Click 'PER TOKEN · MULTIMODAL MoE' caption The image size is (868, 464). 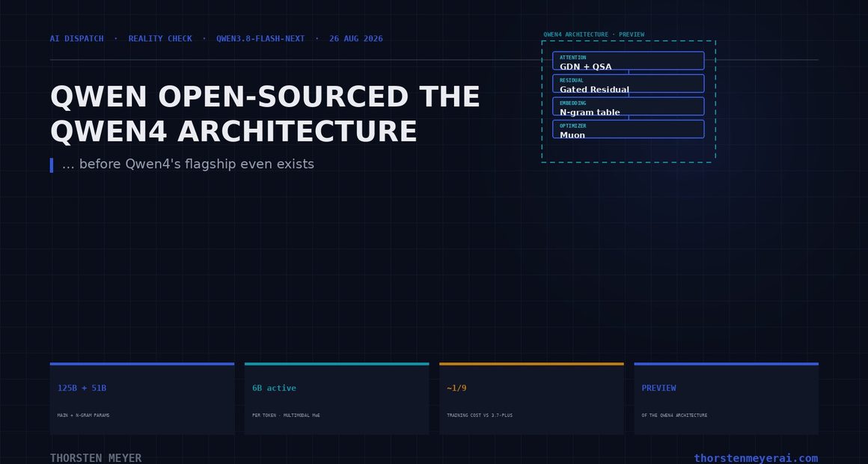click(286, 415)
